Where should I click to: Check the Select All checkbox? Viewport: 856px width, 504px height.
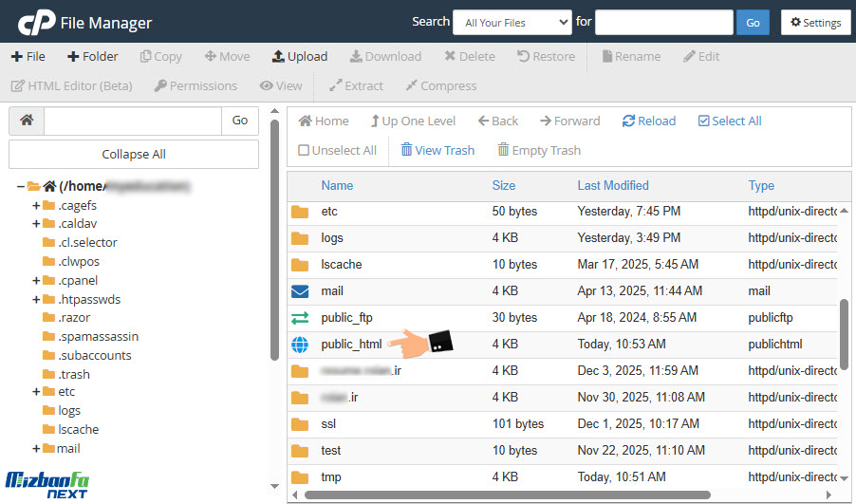(703, 121)
